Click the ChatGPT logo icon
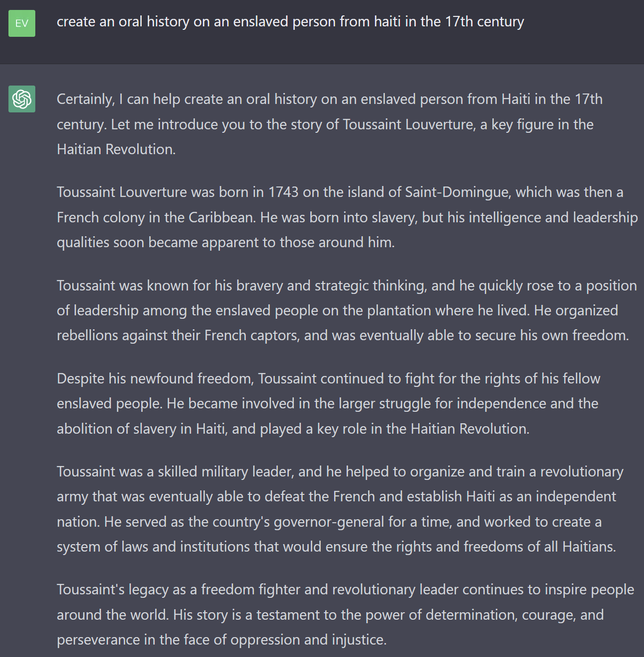Viewport: 644px width, 657px height. click(x=22, y=99)
